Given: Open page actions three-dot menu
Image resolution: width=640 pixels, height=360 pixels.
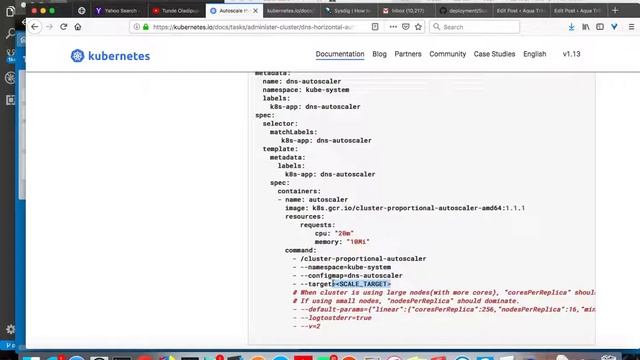Looking at the screenshot, I should click(x=393, y=27).
